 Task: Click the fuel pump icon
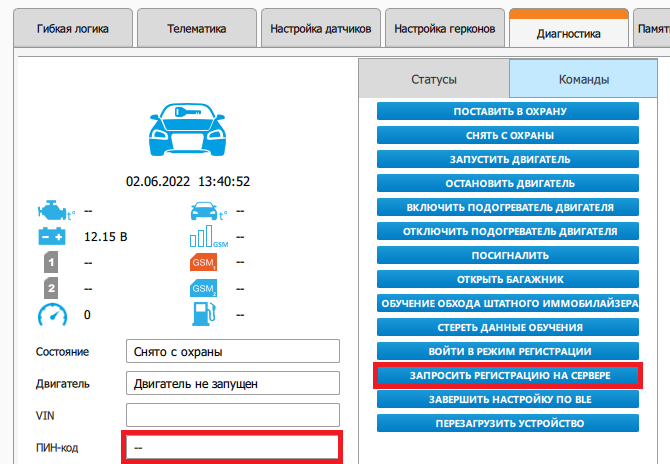point(203,314)
